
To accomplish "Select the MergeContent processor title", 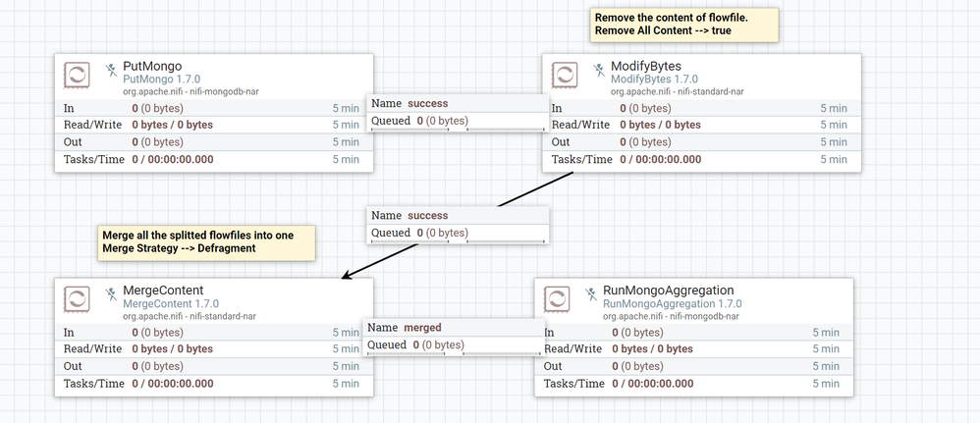I will click(163, 291).
